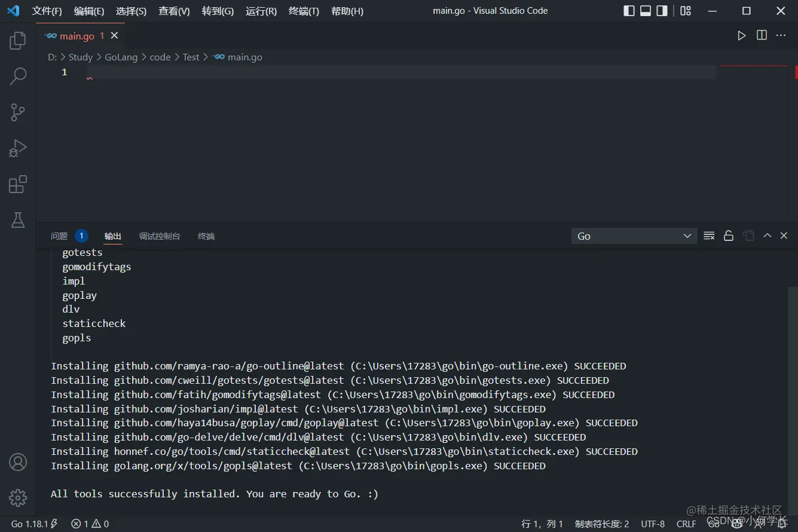
Task: Close the main.go editor tab
Action: click(114, 36)
